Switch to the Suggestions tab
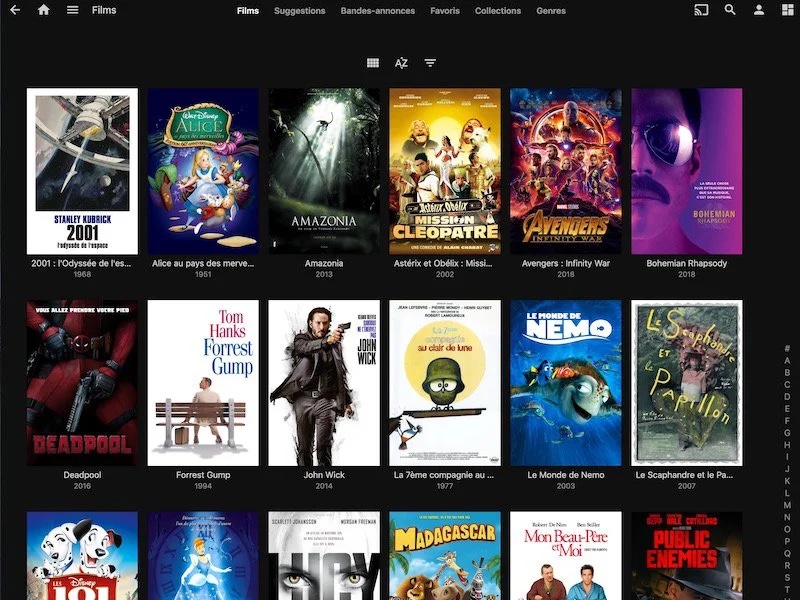 299,11
